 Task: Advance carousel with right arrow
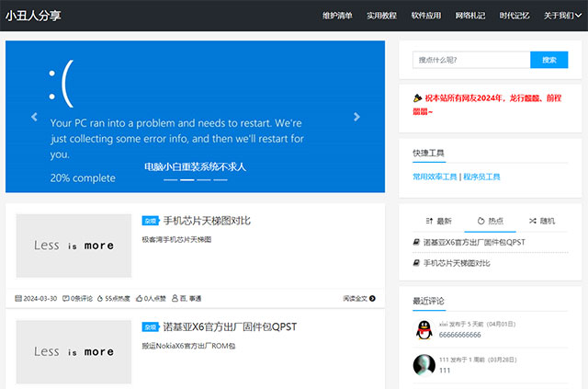pyautogui.click(x=356, y=117)
